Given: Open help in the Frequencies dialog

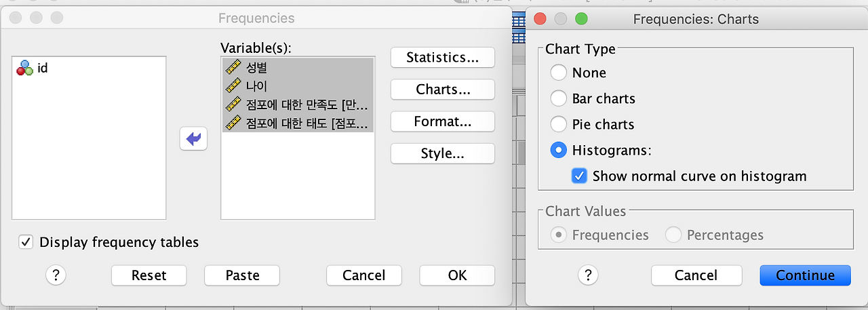Looking at the screenshot, I should (x=56, y=275).
